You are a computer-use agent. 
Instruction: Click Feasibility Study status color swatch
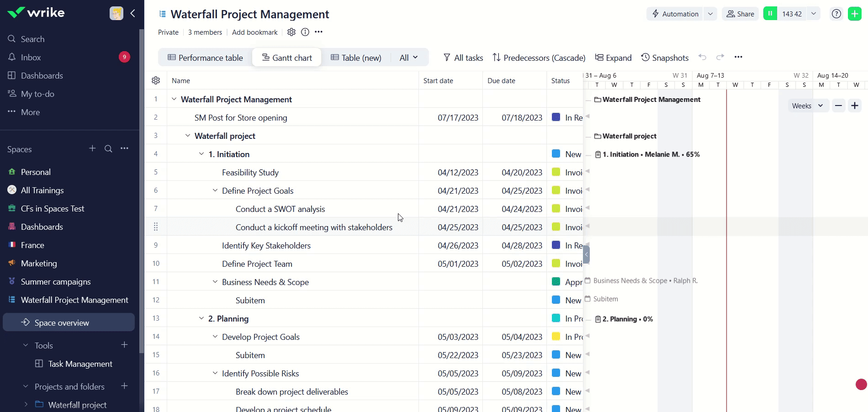pos(556,172)
